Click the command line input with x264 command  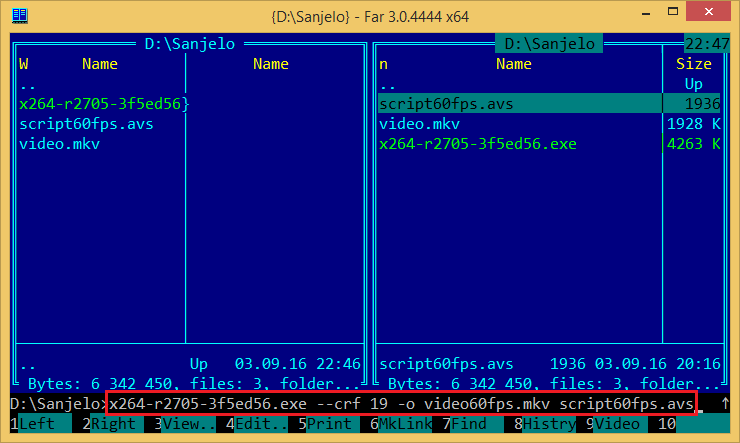[400, 404]
